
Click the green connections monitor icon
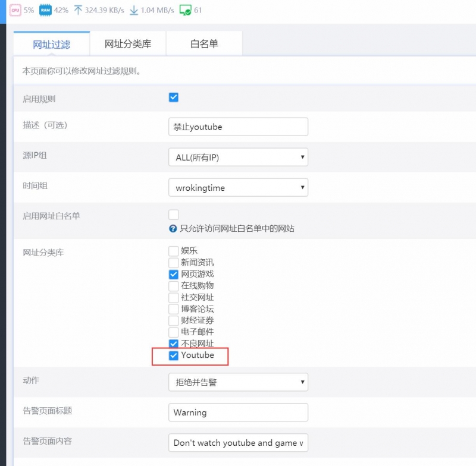tap(185, 10)
